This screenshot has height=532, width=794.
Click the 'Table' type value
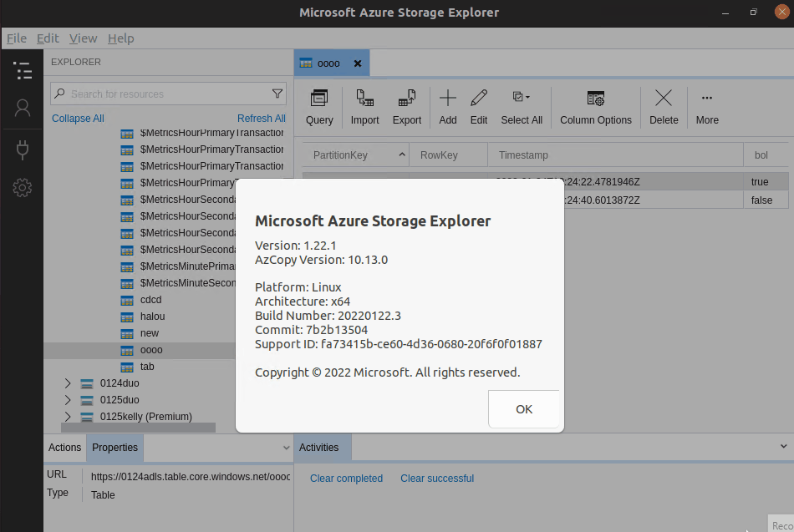tap(103, 495)
